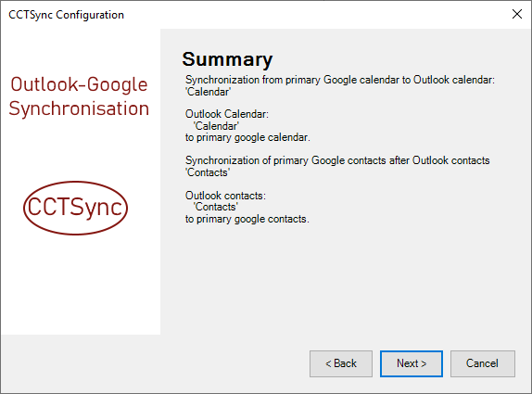Select the Outlook Calendar: label
532x394 pixels.
click(x=227, y=114)
